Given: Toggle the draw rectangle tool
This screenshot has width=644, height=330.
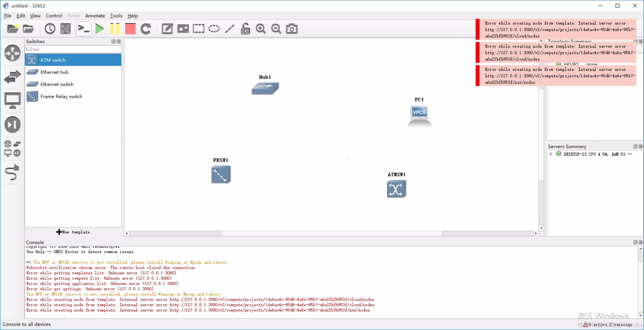Looking at the screenshot, I should pyautogui.click(x=198, y=29).
